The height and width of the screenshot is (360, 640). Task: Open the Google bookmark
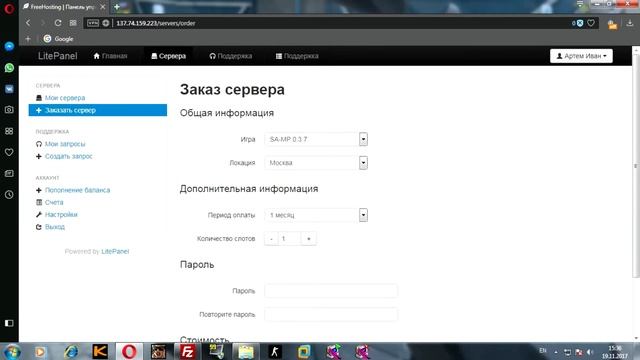point(58,39)
